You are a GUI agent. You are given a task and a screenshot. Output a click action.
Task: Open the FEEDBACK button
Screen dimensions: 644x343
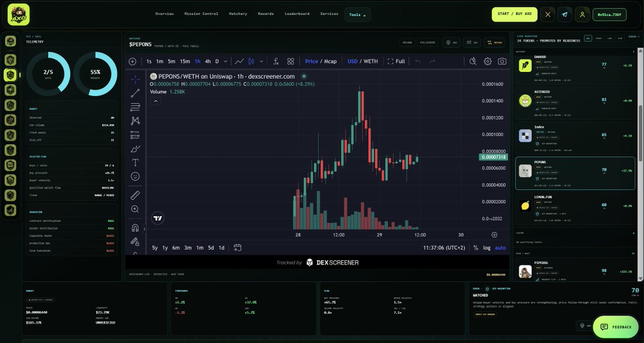tap(616, 327)
